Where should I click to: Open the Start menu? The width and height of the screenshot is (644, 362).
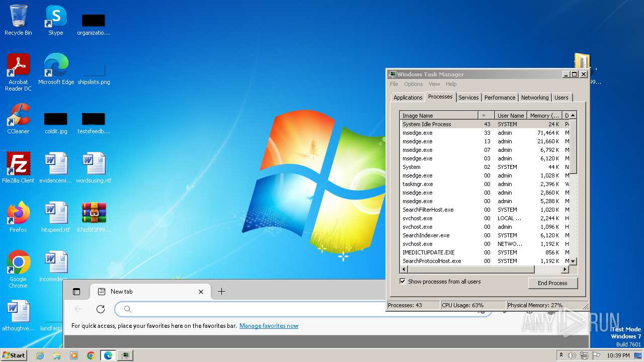point(14,355)
